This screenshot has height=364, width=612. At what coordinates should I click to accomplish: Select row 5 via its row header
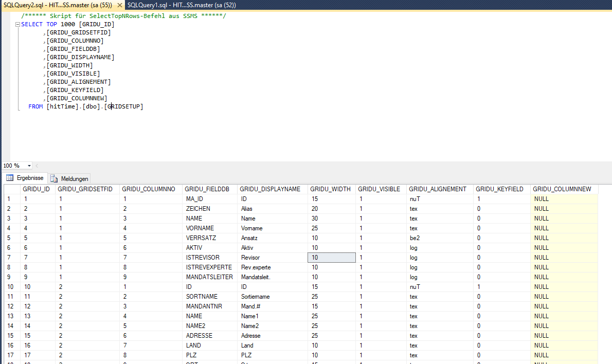point(10,238)
